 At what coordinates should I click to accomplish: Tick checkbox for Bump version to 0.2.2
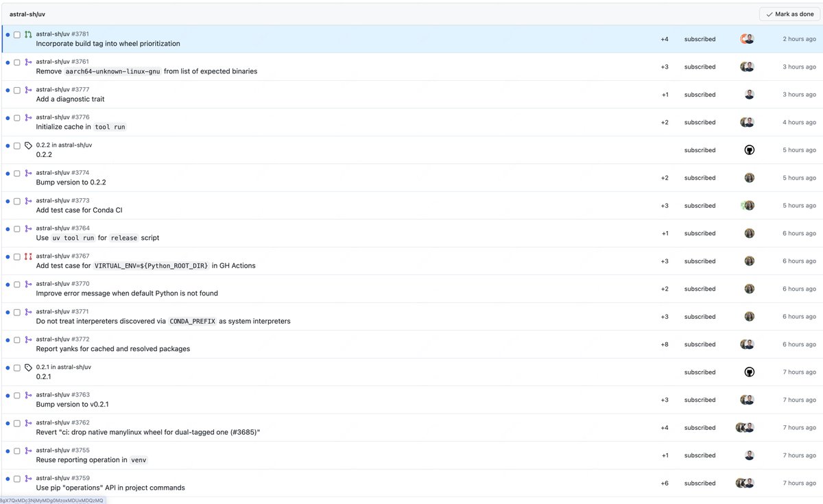coord(17,173)
